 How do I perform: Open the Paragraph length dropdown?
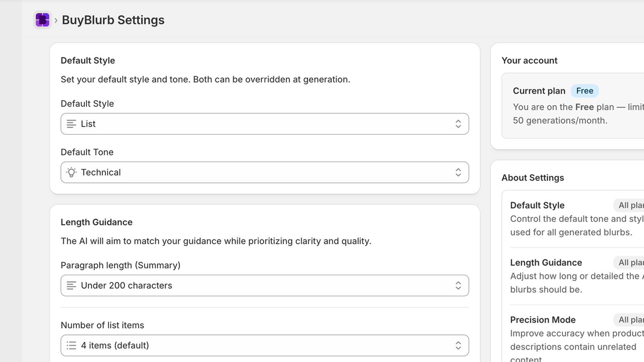point(264,286)
